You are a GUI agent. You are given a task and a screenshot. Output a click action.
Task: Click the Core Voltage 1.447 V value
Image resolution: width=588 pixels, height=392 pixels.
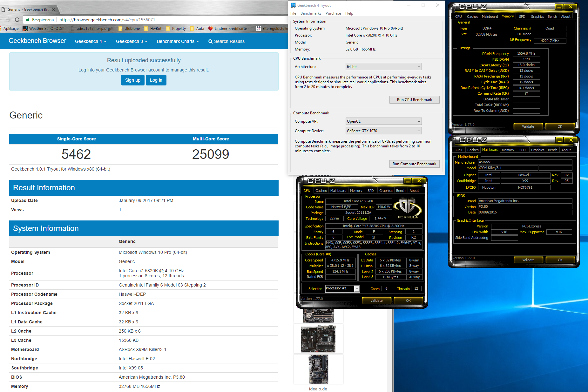click(380, 218)
